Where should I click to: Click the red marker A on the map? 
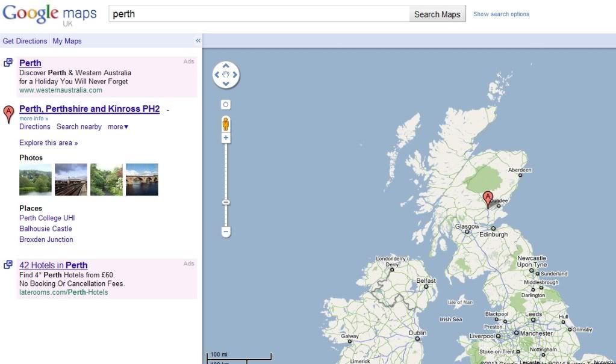tap(488, 200)
